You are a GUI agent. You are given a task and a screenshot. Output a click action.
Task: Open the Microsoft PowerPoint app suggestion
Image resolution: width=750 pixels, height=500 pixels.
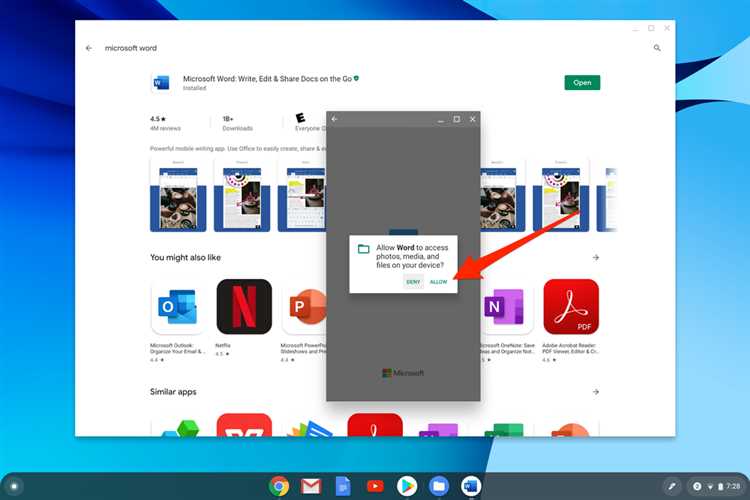click(x=304, y=306)
